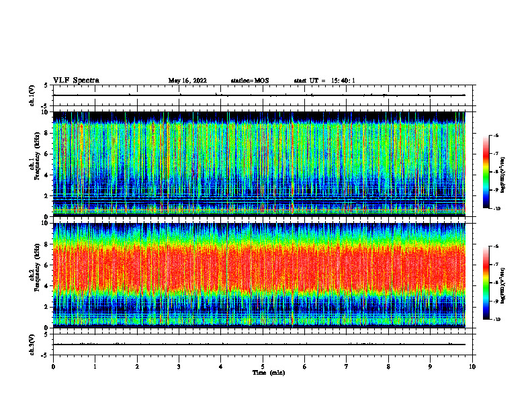The width and height of the screenshot is (532, 411).
Task: Select the date text "May 16, 2022"
Action: (x=187, y=81)
